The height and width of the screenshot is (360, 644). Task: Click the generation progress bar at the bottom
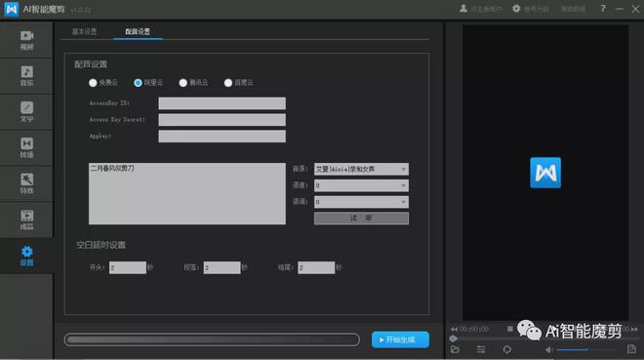[x=212, y=340]
